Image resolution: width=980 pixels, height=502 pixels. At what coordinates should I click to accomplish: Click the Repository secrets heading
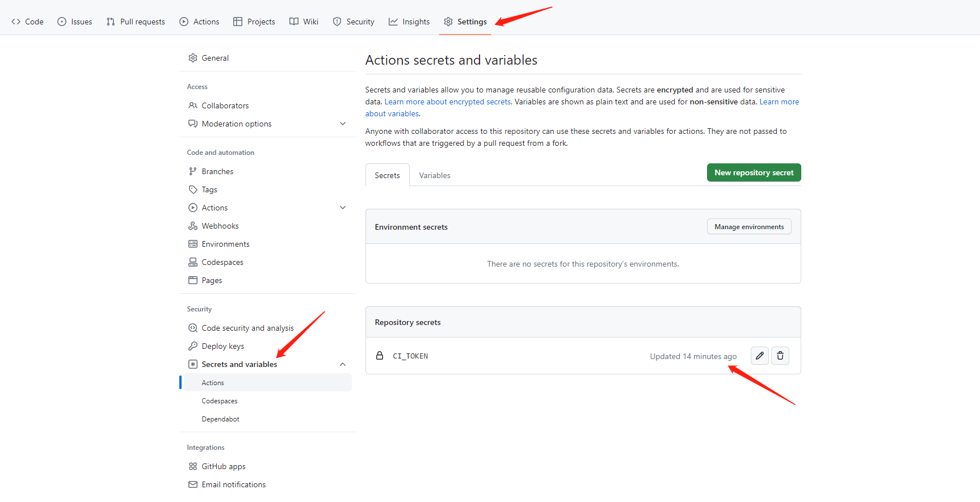click(407, 322)
